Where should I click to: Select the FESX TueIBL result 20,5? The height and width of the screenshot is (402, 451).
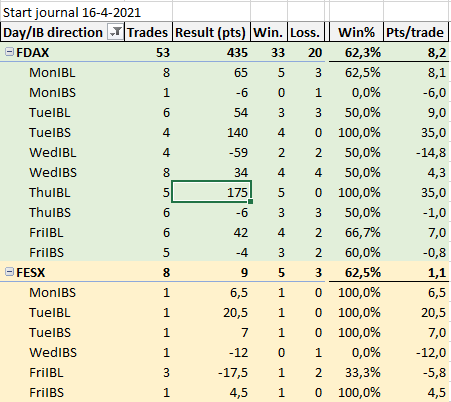tap(236, 312)
